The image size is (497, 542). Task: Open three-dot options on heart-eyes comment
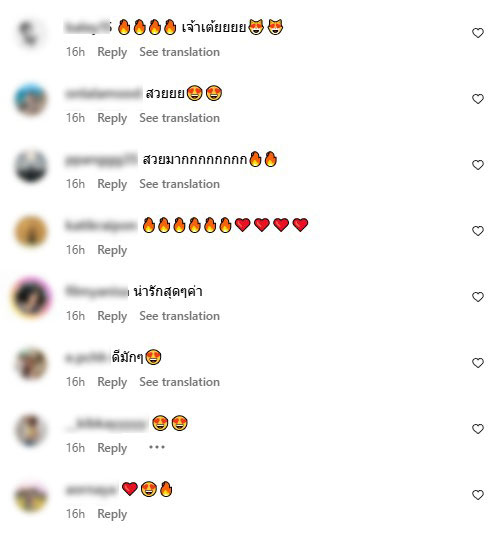(x=157, y=447)
